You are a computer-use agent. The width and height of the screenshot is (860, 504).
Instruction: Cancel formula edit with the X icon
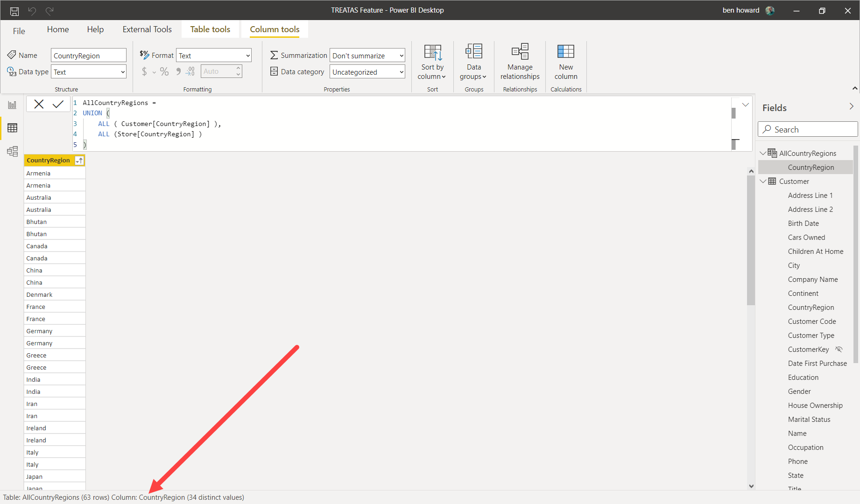pos(39,104)
